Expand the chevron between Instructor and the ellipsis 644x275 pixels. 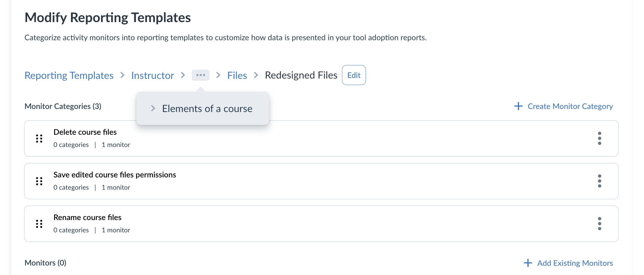[183, 75]
